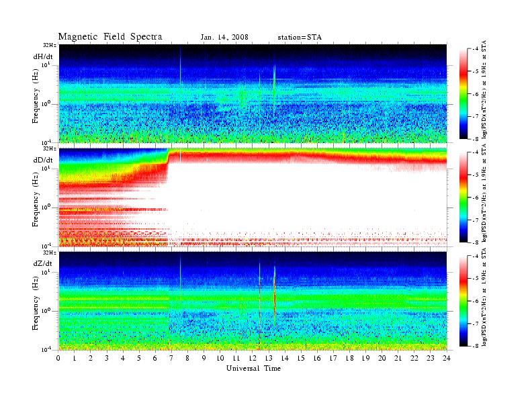Image resolution: width=532 pixels, height=411 pixels.
Task: Click the hour "8" tick label on the time axis
Action: (187, 359)
